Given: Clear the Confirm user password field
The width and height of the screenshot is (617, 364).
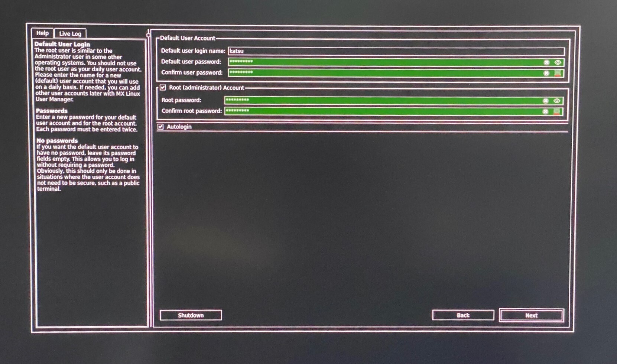Looking at the screenshot, I should 545,73.
